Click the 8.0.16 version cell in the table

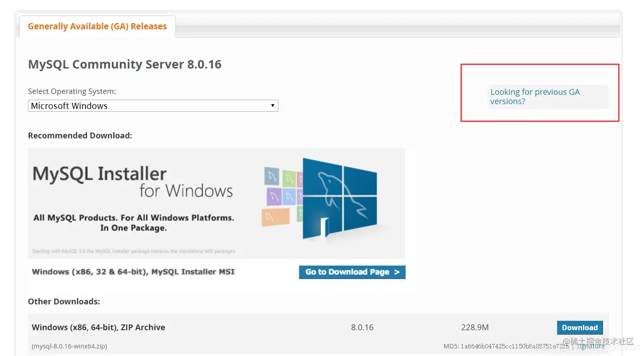coord(362,328)
